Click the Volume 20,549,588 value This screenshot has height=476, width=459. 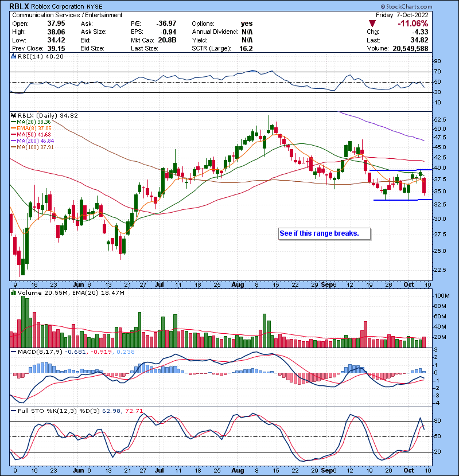point(410,49)
